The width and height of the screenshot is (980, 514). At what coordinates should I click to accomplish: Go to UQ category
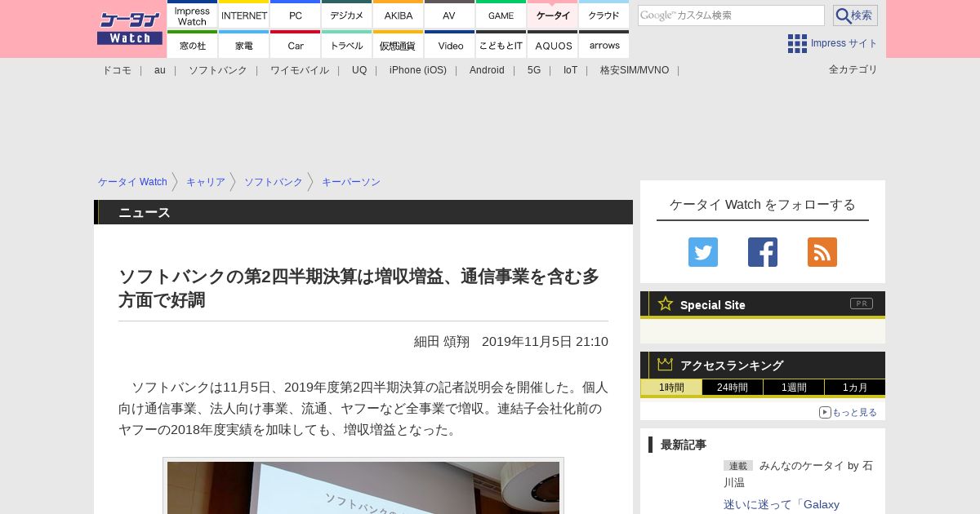[x=359, y=70]
